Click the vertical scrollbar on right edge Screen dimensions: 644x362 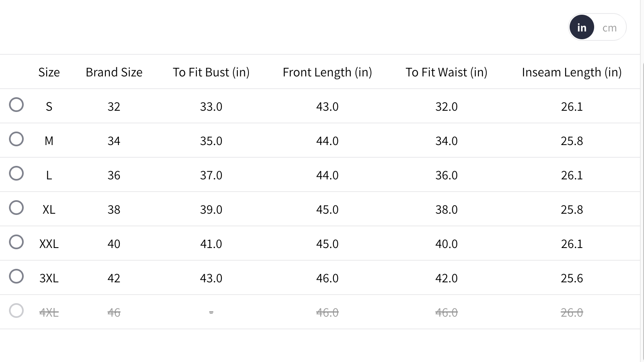click(x=642, y=204)
